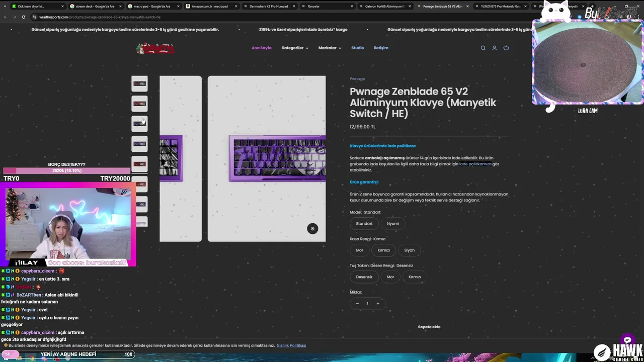Close the Amazon.com.tr macropad tab
Screen dimensions: 644x362
[x=236, y=7]
